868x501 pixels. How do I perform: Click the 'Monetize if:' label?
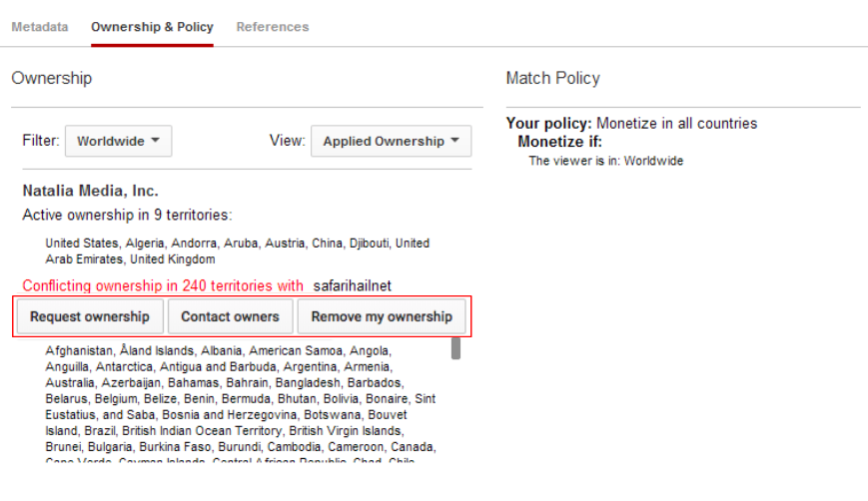[559, 142]
